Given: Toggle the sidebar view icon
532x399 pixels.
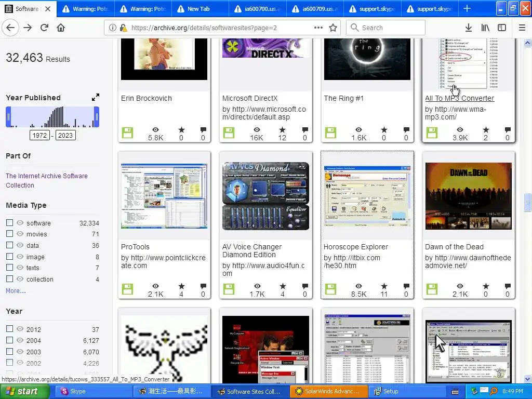Looking at the screenshot, I should click(502, 28).
